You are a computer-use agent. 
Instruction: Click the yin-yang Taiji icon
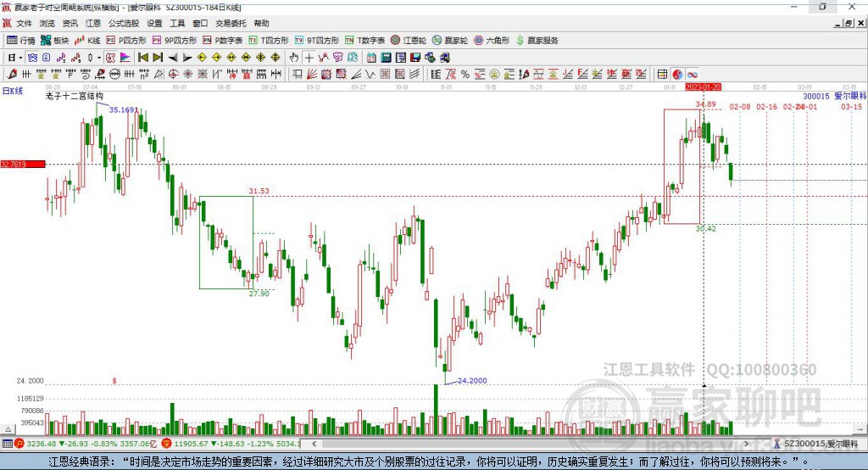point(677,74)
